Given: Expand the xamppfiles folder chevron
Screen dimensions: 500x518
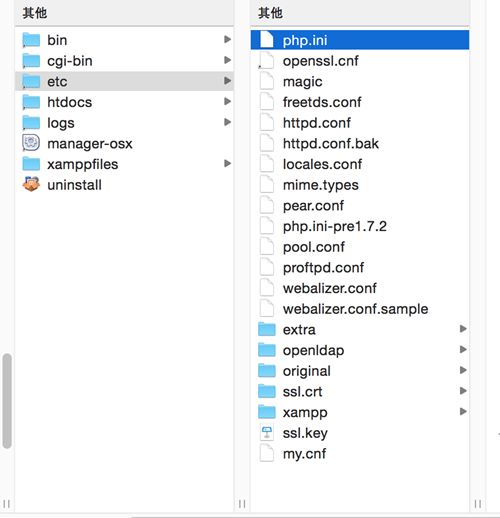Looking at the screenshot, I should tap(227, 164).
